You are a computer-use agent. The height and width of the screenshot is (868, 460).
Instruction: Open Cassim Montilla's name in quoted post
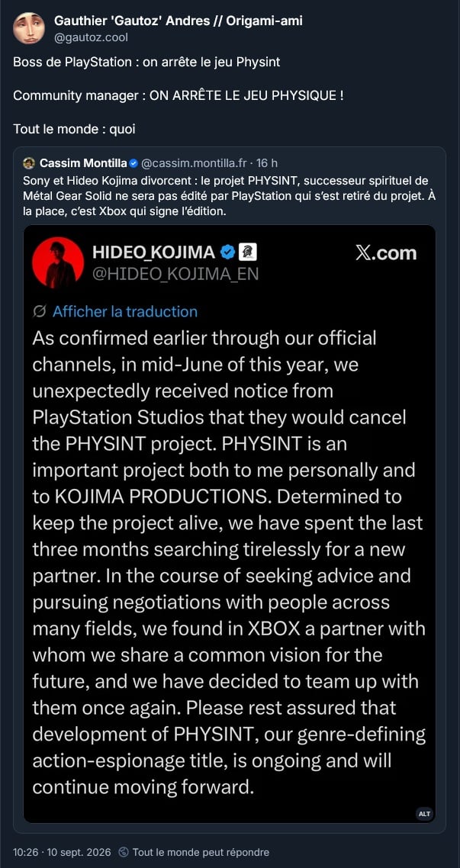(82, 162)
